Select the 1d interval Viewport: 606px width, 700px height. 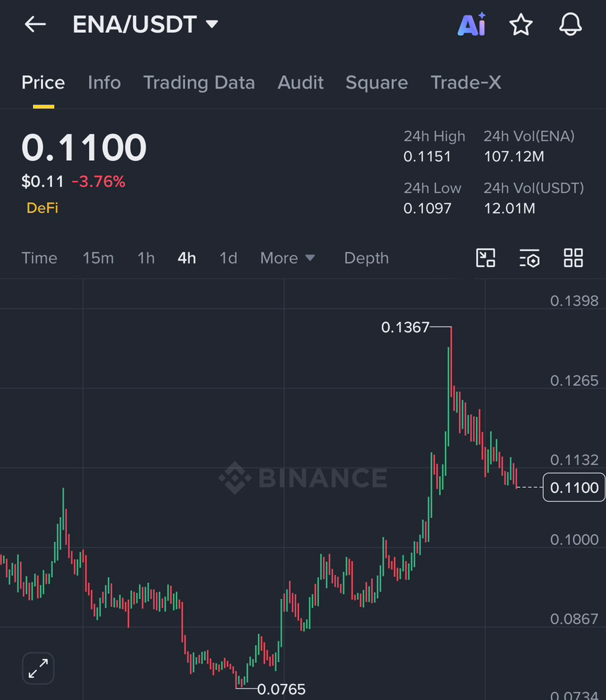[x=228, y=258]
